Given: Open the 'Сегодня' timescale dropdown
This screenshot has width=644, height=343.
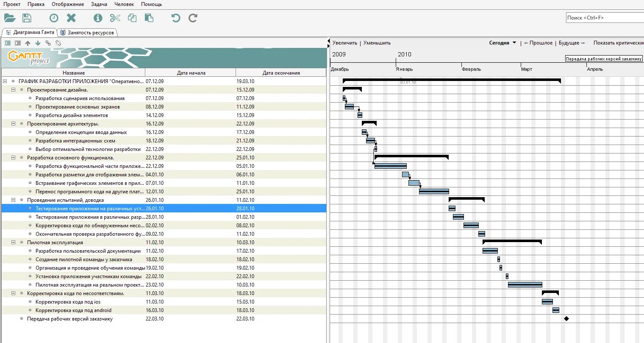Looking at the screenshot, I should point(502,42).
